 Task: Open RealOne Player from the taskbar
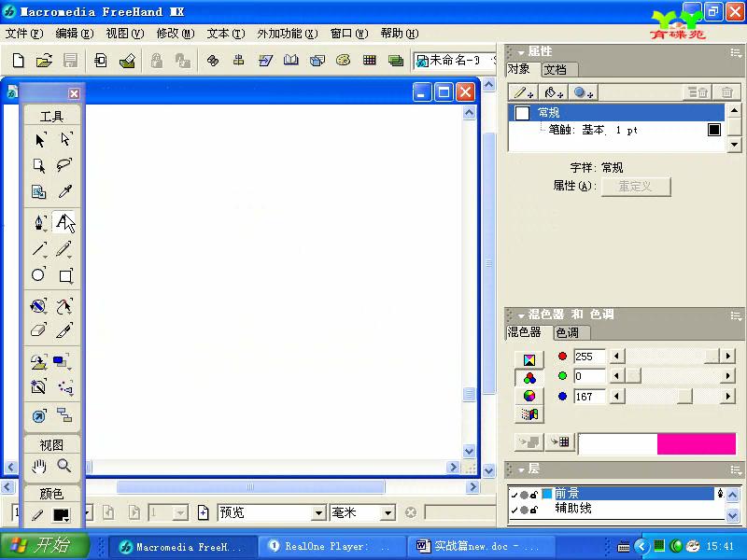pyautogui.click(x=332, y=546)
